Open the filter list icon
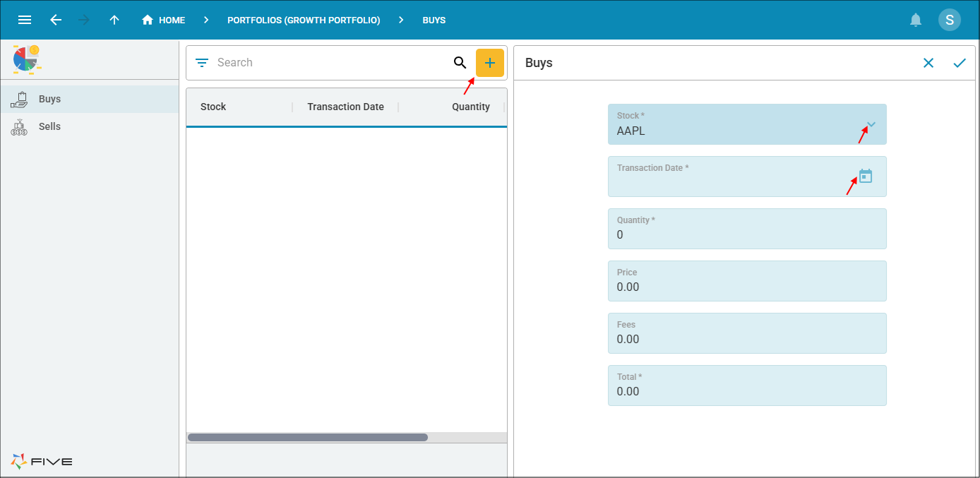 point(202,63)
